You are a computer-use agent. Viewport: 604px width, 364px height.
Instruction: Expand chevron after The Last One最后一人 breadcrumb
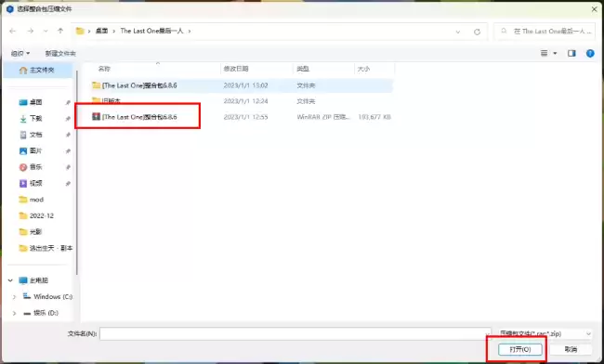tap(190, 32)
